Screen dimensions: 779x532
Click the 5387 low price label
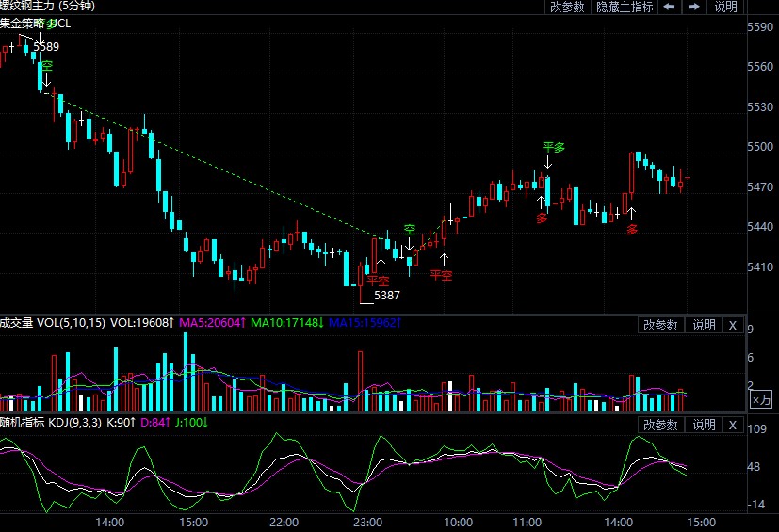(x=386, y=295)
